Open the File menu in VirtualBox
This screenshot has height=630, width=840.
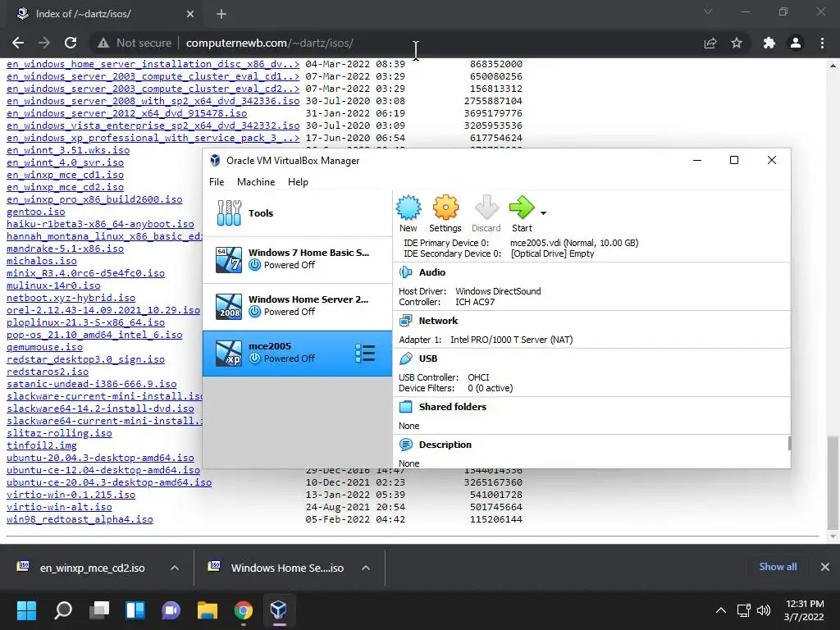[217, 182]
